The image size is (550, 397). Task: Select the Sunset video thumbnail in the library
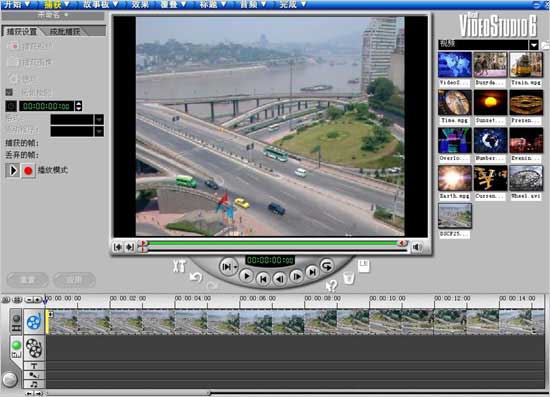(x=490, y=102)
